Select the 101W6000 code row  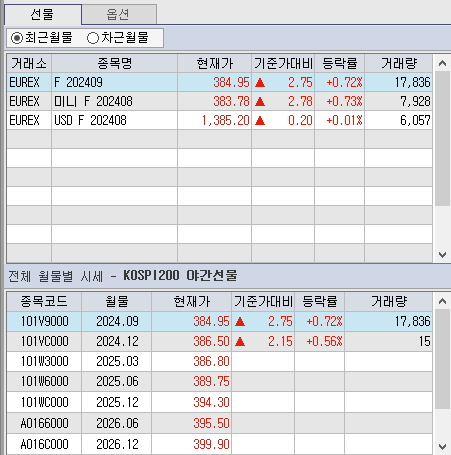(220, 381)
